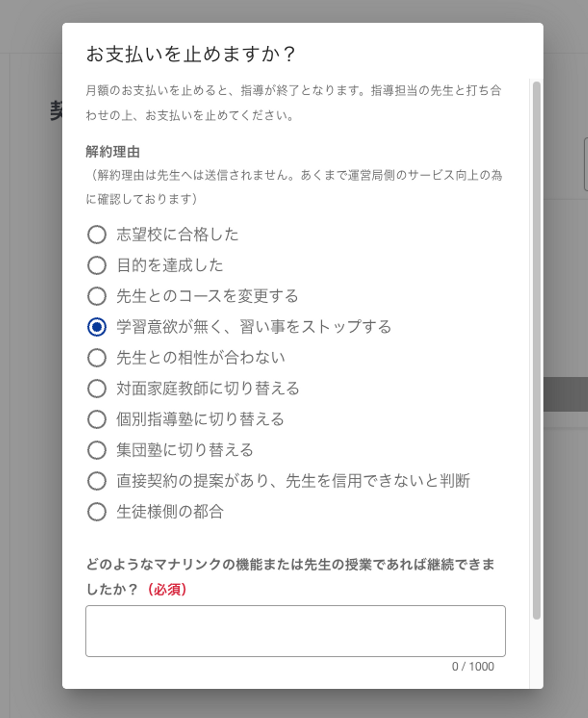Click the お支払いを止めますか？ dialog heading
The height and width of the screenshot is (718, 588).
click(x=191, y=54)
